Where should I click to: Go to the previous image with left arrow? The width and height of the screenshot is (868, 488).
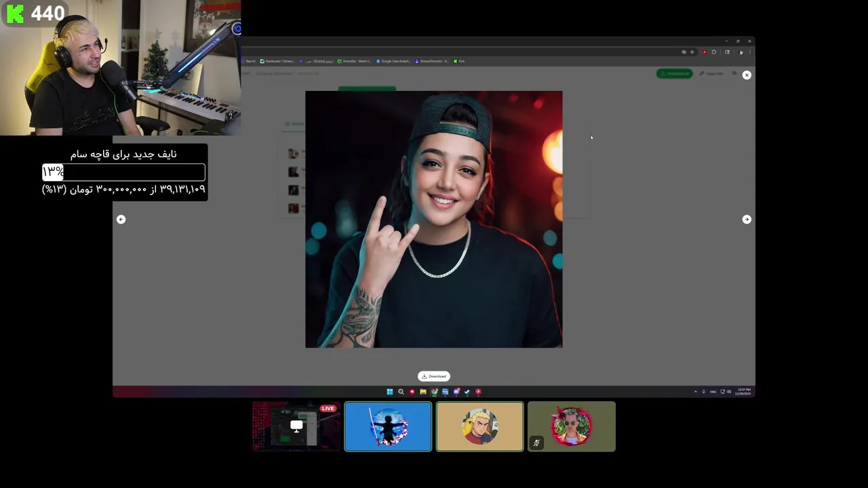pyautogui.click(x=121, y=219)
